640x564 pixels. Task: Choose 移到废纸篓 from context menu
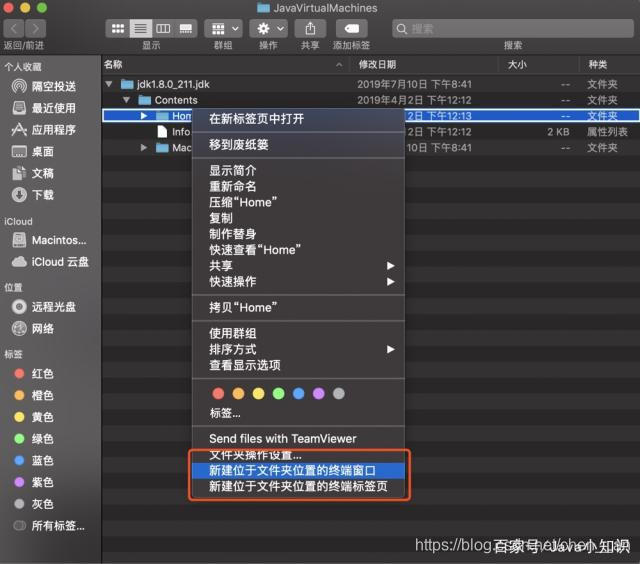pos(298,144)
